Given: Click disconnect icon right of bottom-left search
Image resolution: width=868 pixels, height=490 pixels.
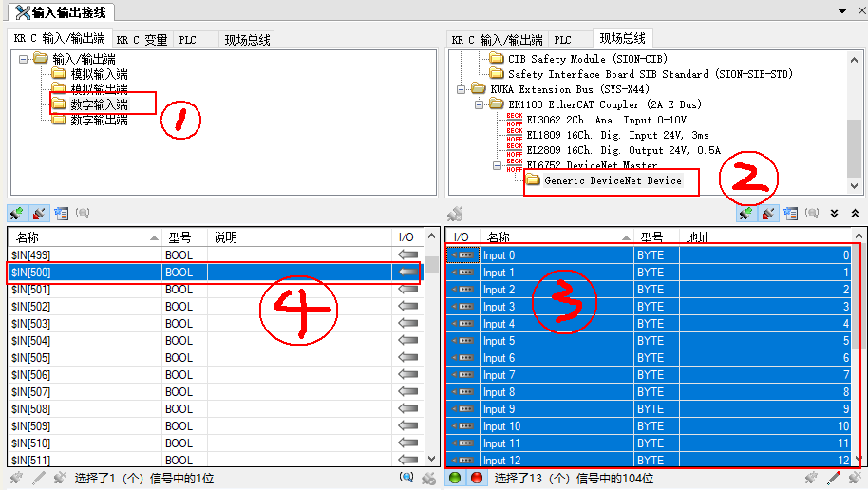Looking at the screenshot, I should point(428,478).
